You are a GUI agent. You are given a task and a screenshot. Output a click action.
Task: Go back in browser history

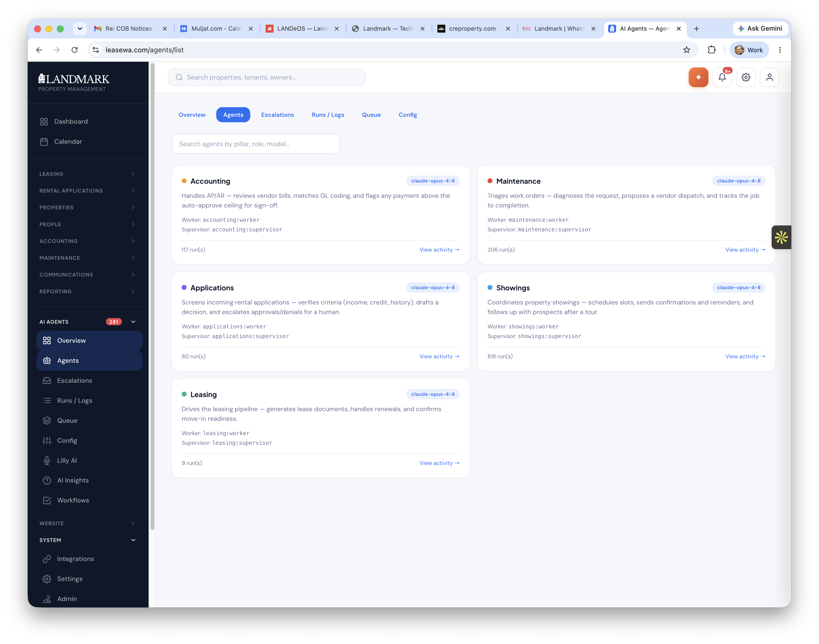39,50
